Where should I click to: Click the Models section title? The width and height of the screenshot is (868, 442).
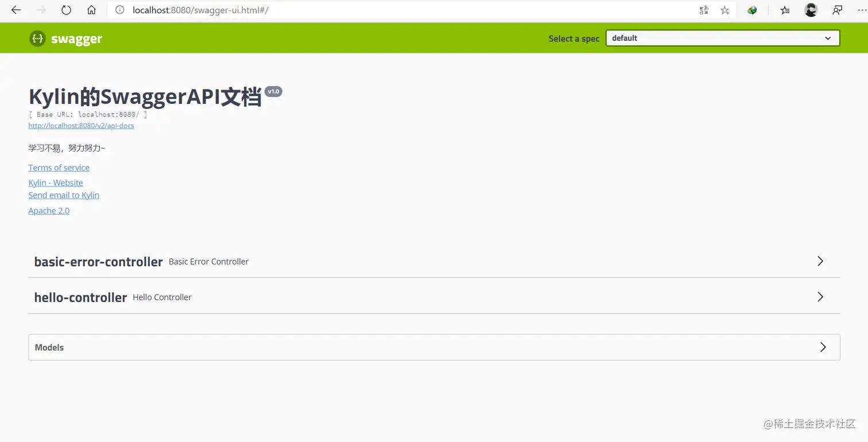[49, 347]
